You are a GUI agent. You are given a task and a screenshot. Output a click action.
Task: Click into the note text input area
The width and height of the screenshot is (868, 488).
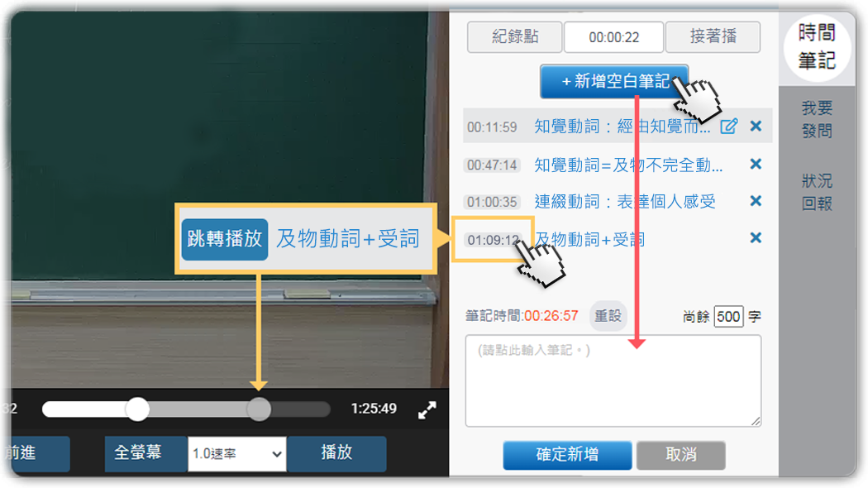point(613,380)
